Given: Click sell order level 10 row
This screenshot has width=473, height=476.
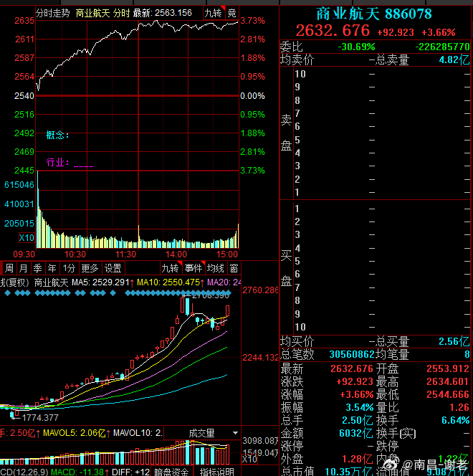Looking at the screenshot, I should (x=382, y=74).
